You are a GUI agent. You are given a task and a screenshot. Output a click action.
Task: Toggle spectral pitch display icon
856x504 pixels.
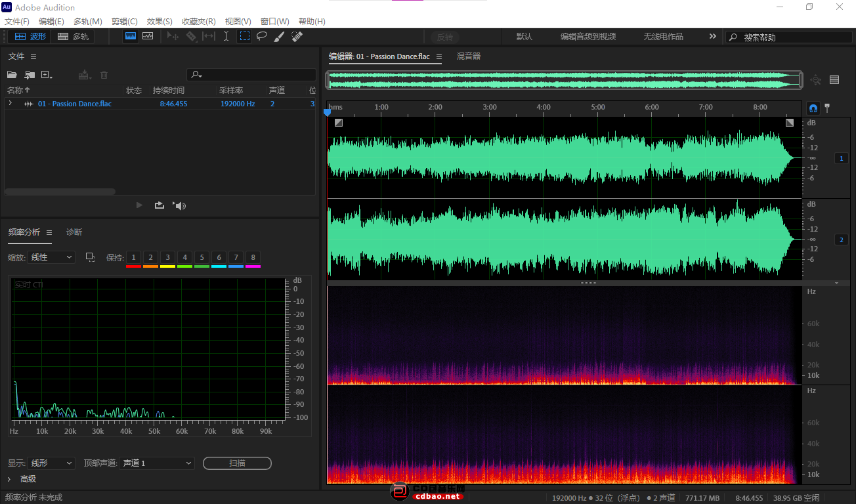148,37
